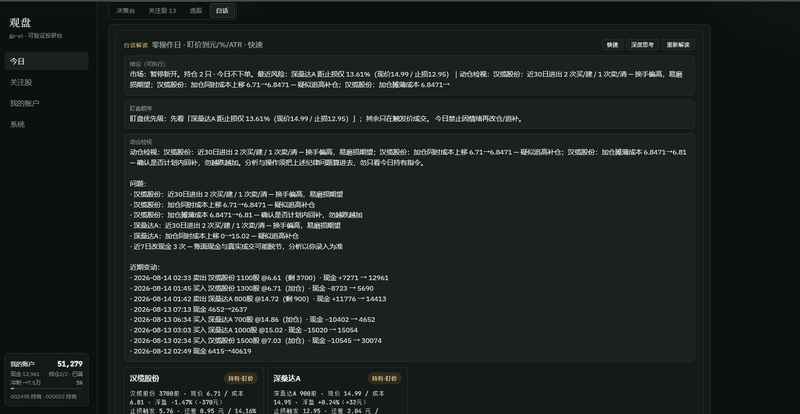The image size is (800, 414).
Task: Click the 问题： heading
Action: coord(138,184)
